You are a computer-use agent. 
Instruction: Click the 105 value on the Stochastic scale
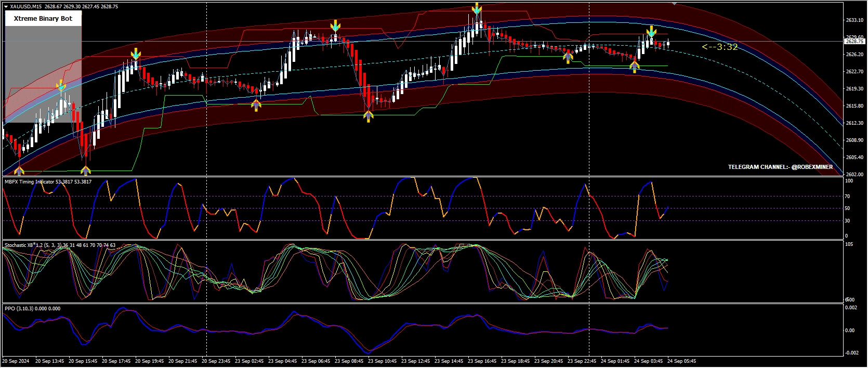coord(849,244)
